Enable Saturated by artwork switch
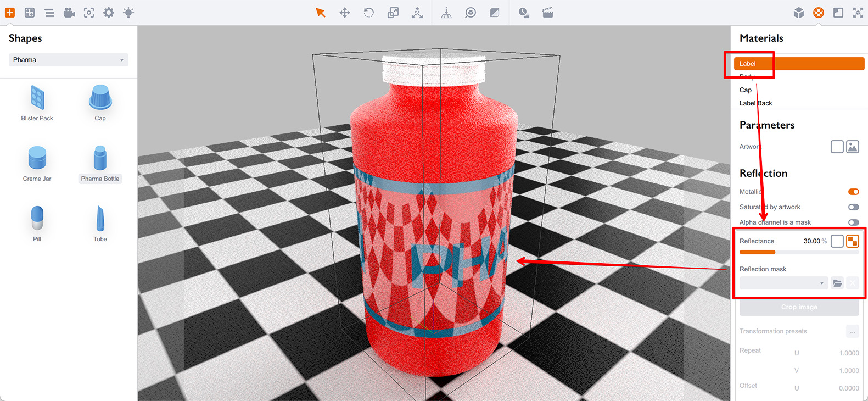Screen dimensions: 868x401 point(853,207)
